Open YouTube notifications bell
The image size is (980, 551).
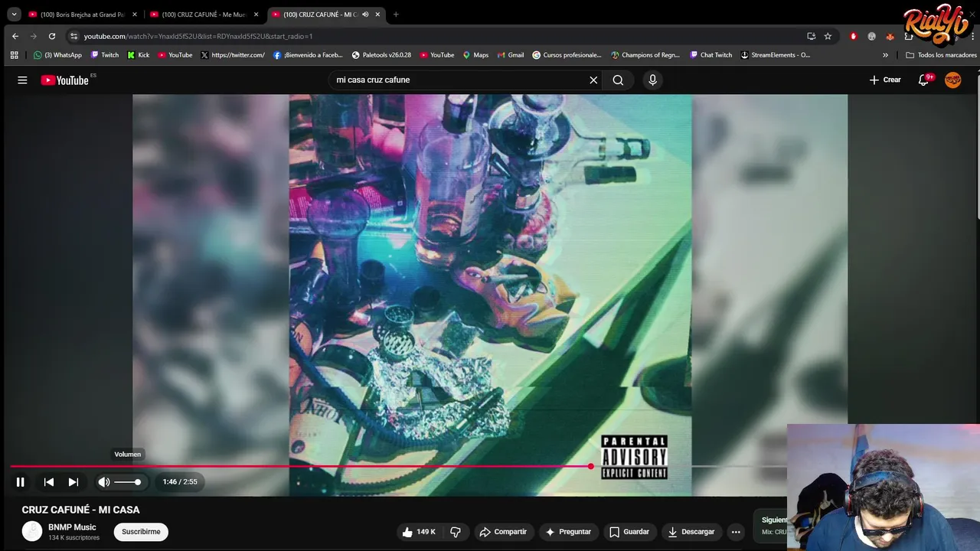[924, 80]
